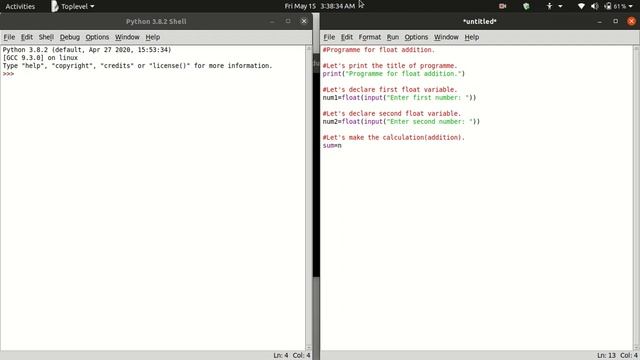Click 'Ln: 13' in editor status bar
The image size is (640, 360).
[606, 356]
